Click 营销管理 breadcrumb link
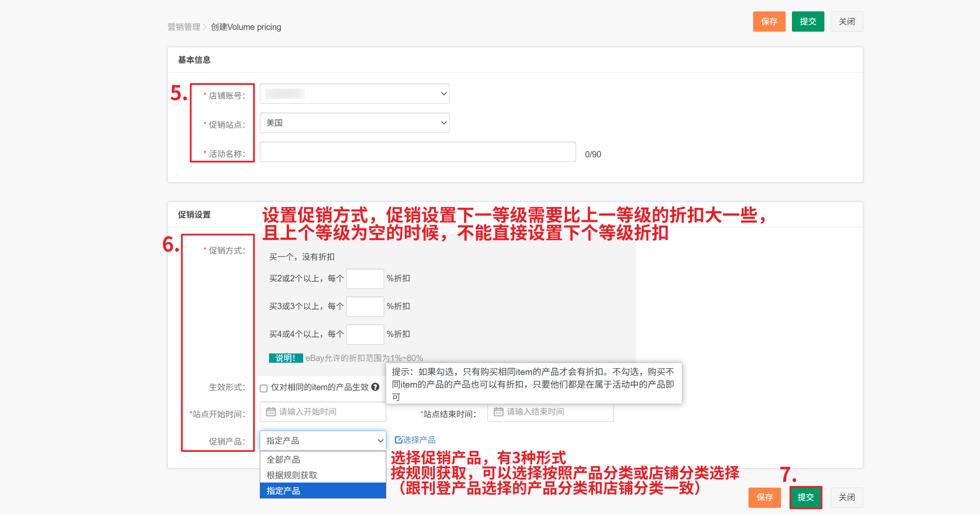The height and width of the screenshot is (515, 980). [x=184, y=27]
